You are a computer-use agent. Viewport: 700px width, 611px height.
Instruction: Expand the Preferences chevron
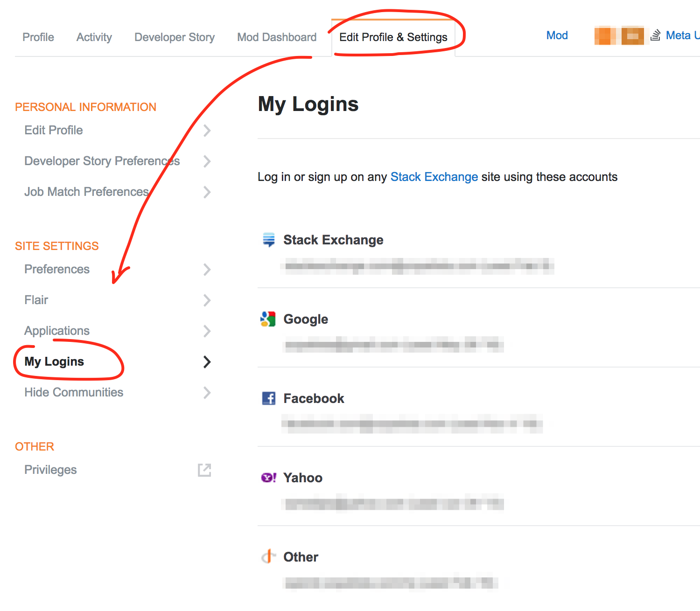tap(207, 270)
